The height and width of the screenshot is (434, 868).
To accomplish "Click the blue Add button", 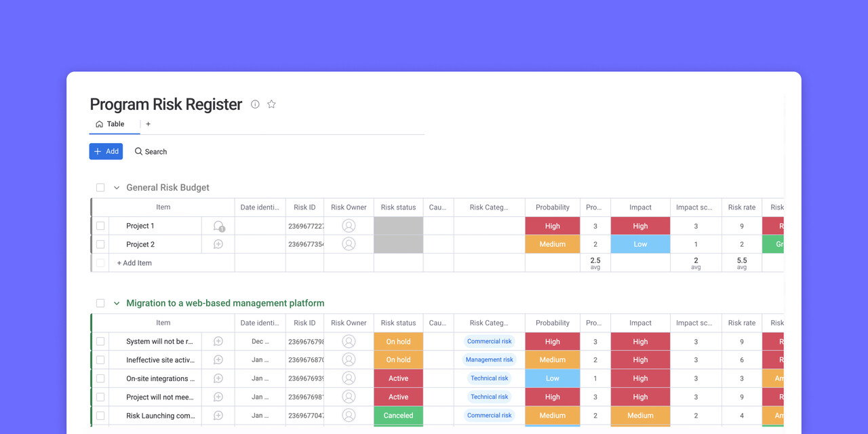I will coord(106,152).
